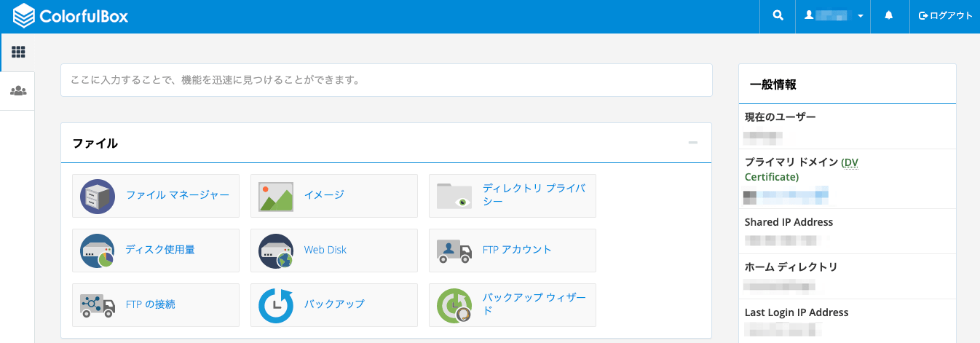Focus the feature search input field
The width and height of the screenshot is (980, 343).
[386, 80]
